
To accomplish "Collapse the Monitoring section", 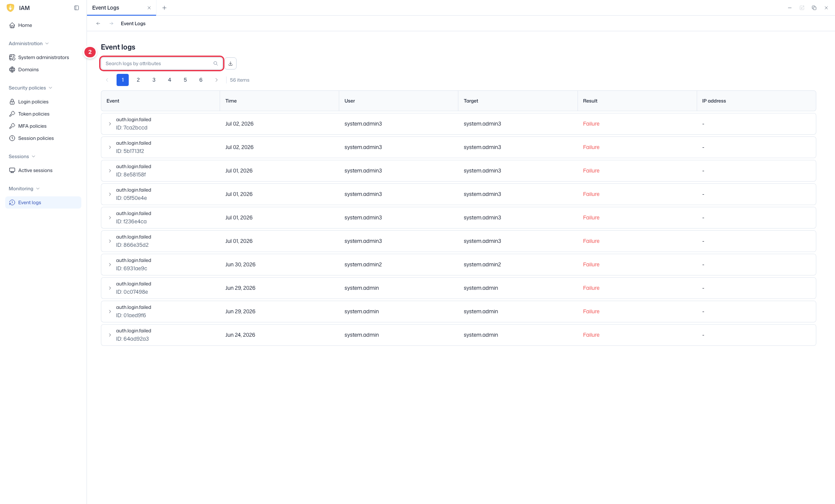I will click(24, 189).
